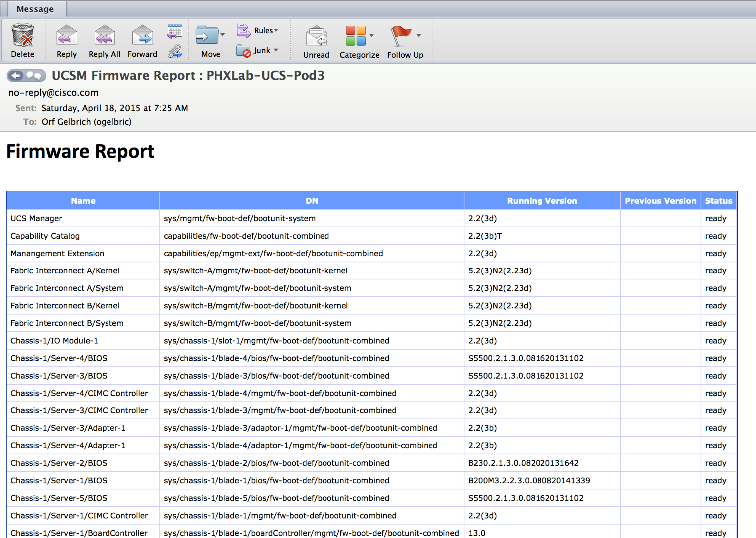Click Chassis-1/Server-3/CIMC Controller cell
The image size is (756, 538).
tap(83, 410)
